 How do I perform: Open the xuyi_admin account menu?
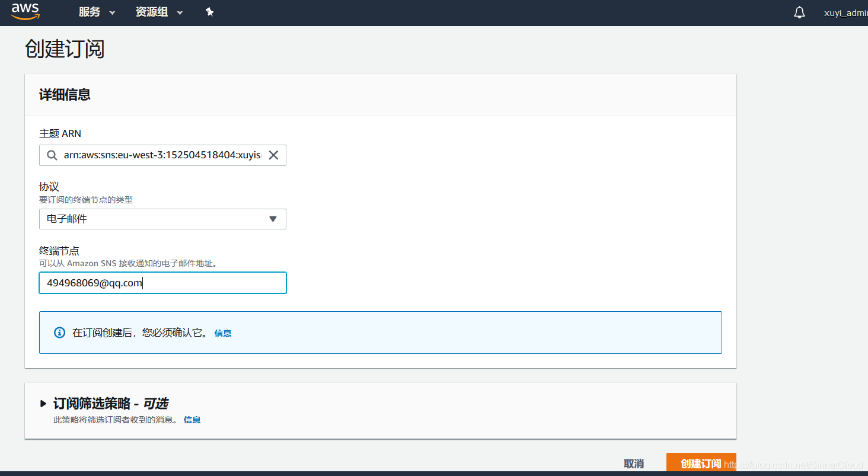[x=846, y=13]
